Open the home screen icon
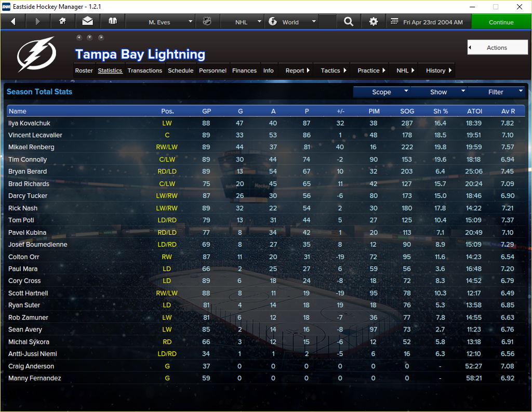Image resolution: width=532 pixels, height=412 pixels. coord(62,22)
